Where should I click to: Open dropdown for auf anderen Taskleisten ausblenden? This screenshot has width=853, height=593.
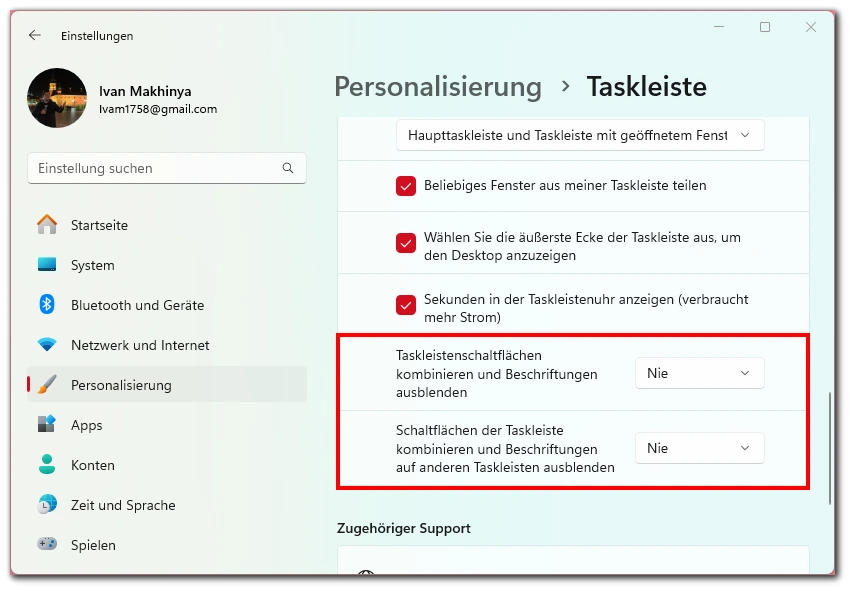click(700, 448)
